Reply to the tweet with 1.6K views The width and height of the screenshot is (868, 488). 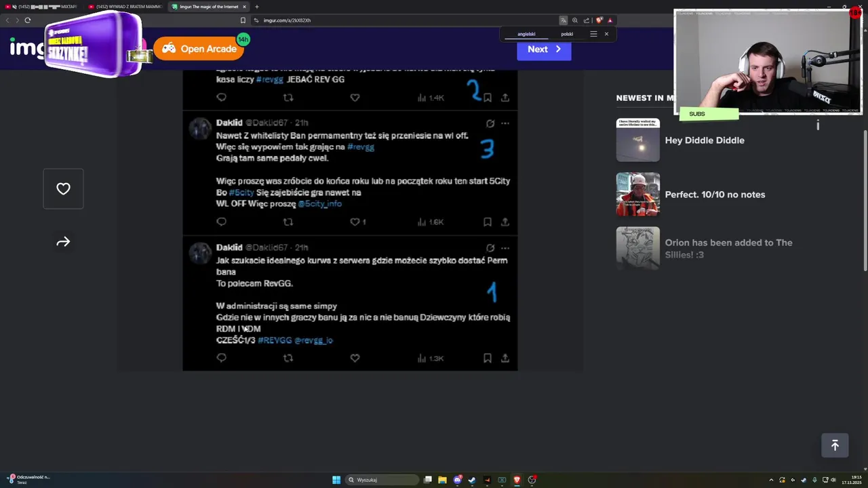coord(221,222)
